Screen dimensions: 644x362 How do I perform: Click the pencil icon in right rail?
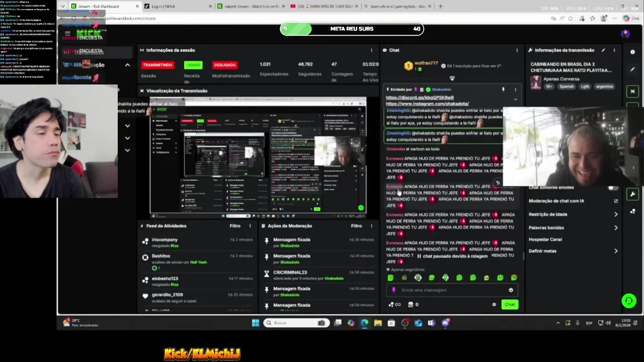coord(632,69)
